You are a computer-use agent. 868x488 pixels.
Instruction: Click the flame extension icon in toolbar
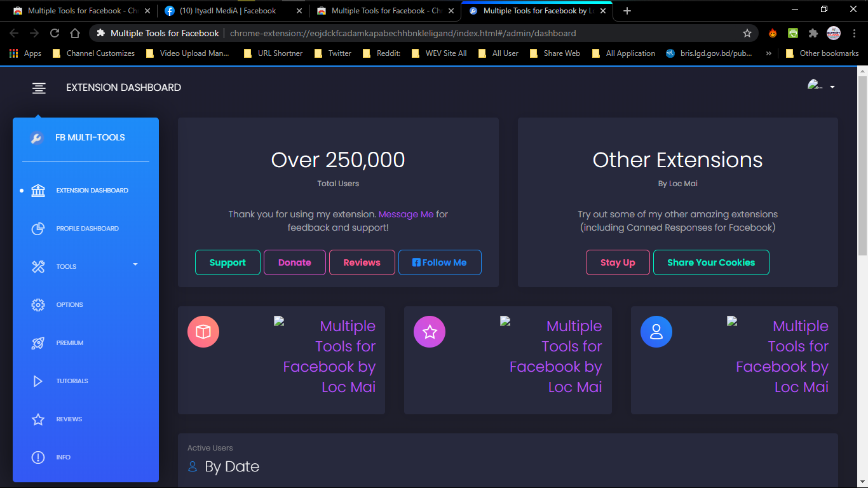point(773,33)
